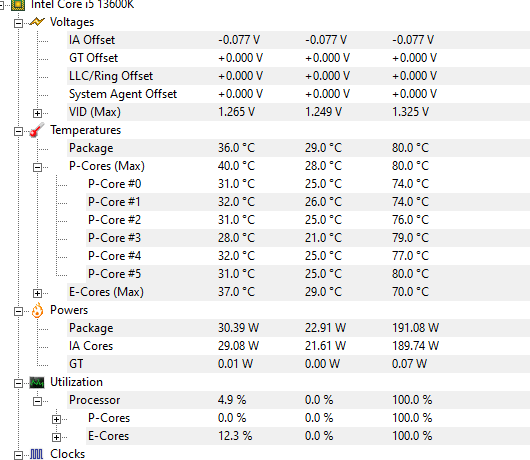The height and width of the screenshot is (460, 530).
Task: Select the IA Offset voltage row
Action: click(298, 40)
